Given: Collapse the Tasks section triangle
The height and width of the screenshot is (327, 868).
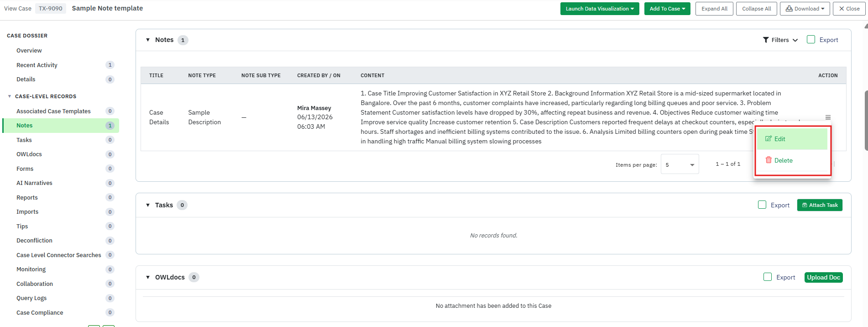Looking at the screenshot, I should pyautogui.click(x=148, y=205).
